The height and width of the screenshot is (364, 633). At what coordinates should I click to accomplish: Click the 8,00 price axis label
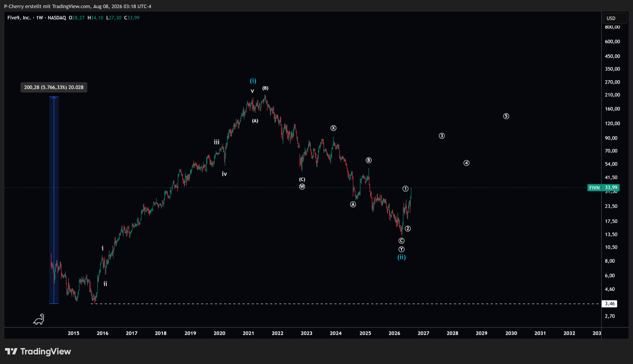(610, 261)
